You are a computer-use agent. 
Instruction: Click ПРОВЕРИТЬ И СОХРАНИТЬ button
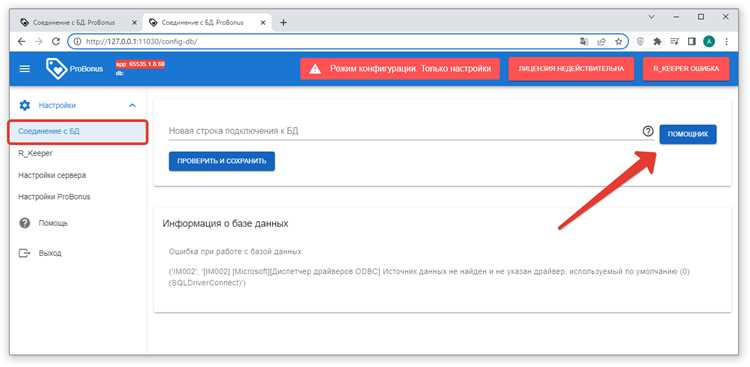click(221, 161)
